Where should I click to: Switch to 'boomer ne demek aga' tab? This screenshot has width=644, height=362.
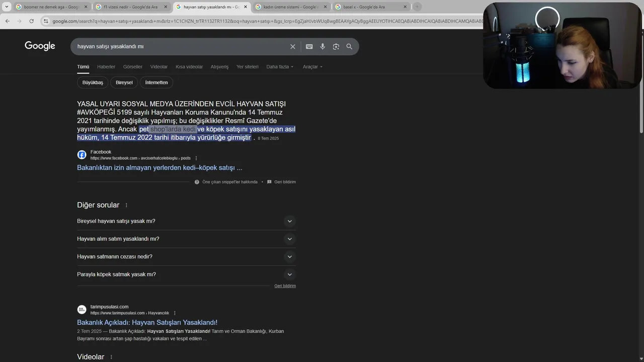click(51, 7)
